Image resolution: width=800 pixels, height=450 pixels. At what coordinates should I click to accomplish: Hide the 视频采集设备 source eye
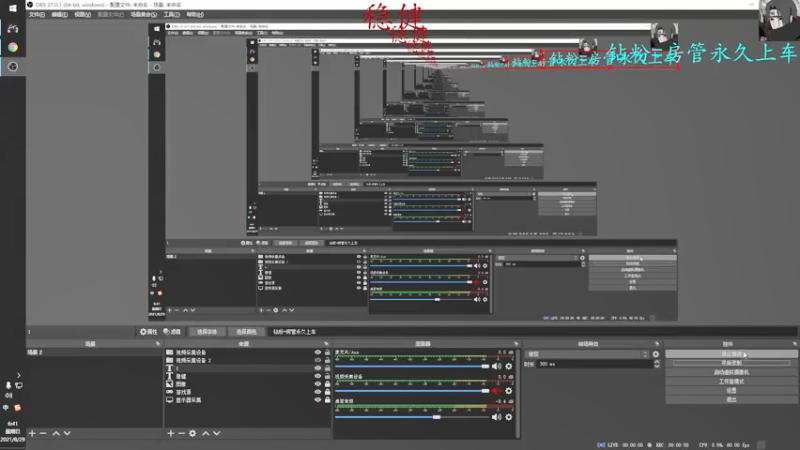click(318, 353)
